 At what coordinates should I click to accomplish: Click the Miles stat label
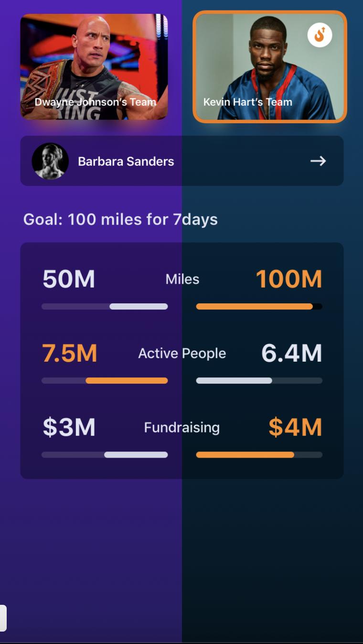click(182, 279)
